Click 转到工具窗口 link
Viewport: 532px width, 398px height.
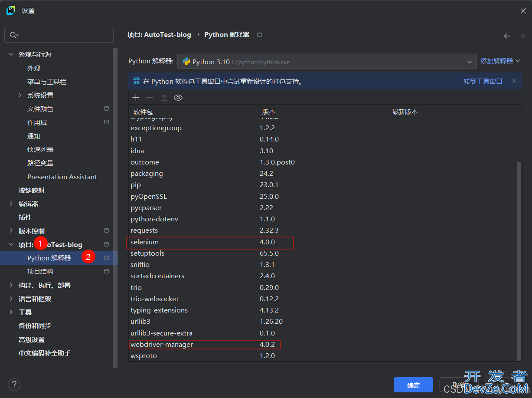point(483,81)
